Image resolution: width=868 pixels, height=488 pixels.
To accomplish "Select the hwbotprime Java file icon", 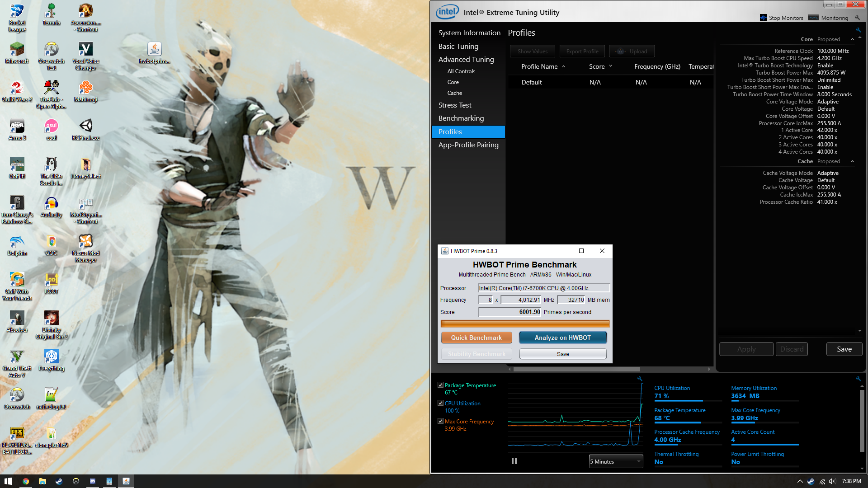I will [154, 52].
